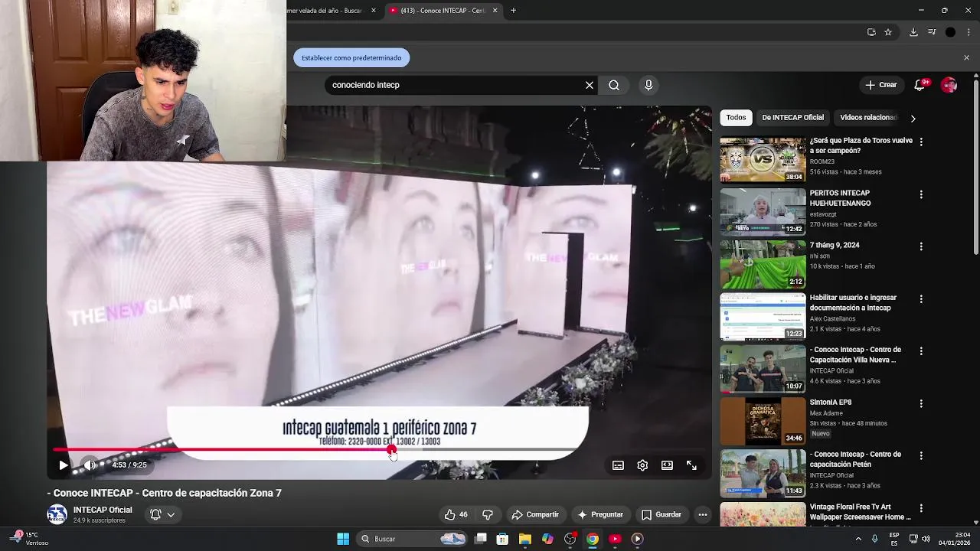
Task: Save video with Guardar button
Action: click(x=661, y=514)
